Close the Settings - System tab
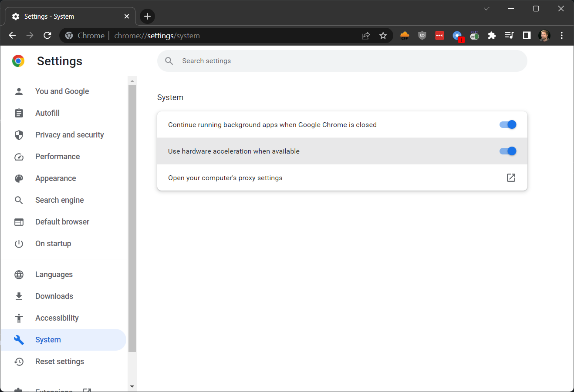 (x=127, y=17)
